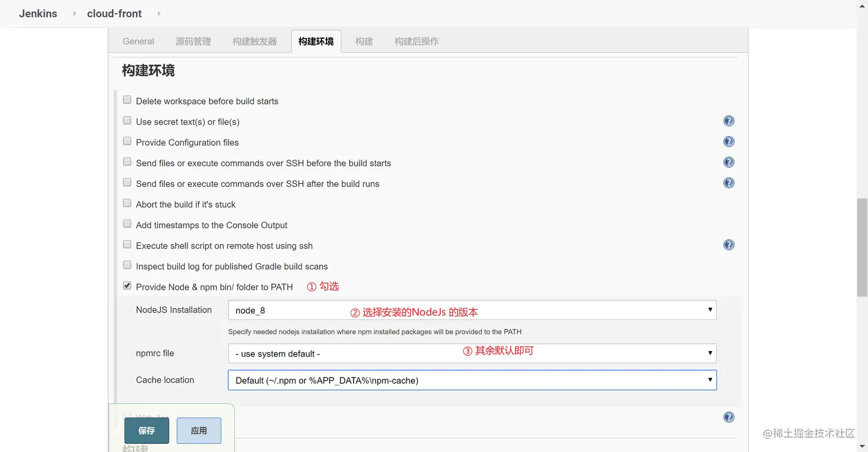Screen dimensions: 868x452
Task: Tick Use secret text(s) or file(s) checkbox
Action: pyautogui.click(x=127, y=120)
